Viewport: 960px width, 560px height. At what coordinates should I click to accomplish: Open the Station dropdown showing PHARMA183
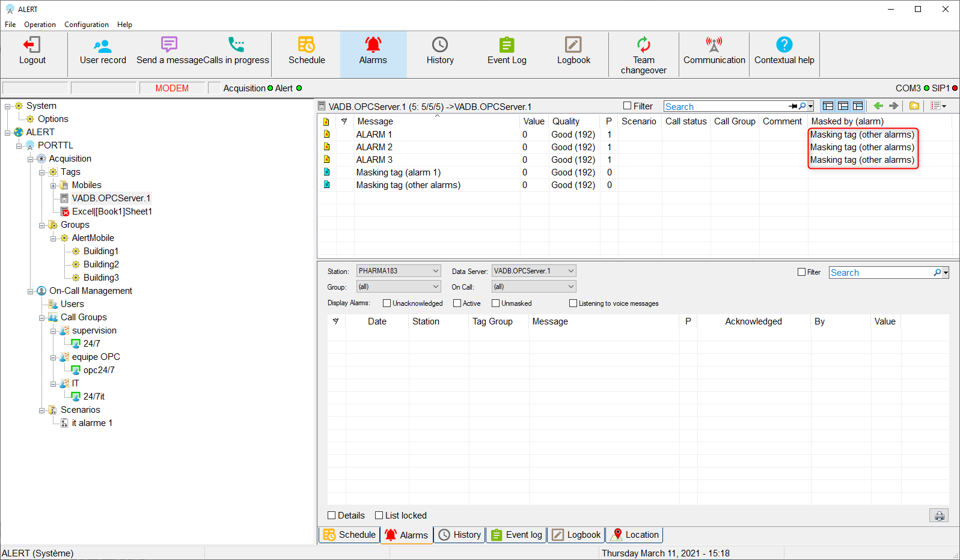399,271
